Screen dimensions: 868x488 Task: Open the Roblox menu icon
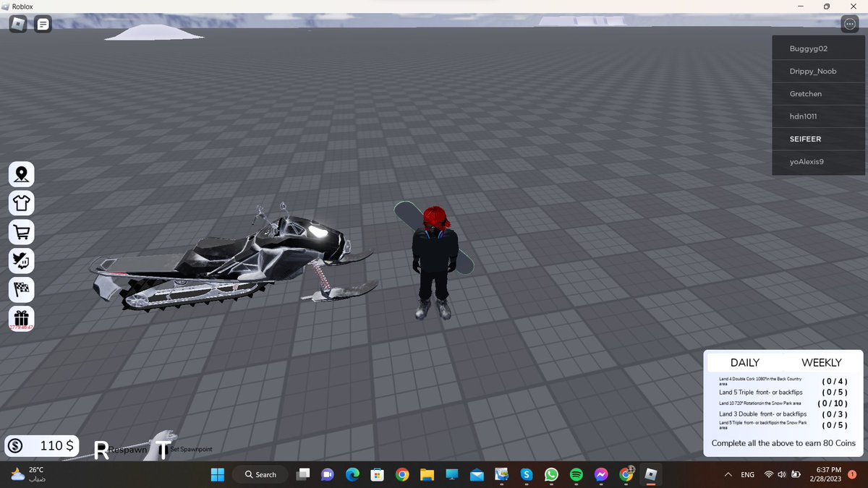(17, 25)
